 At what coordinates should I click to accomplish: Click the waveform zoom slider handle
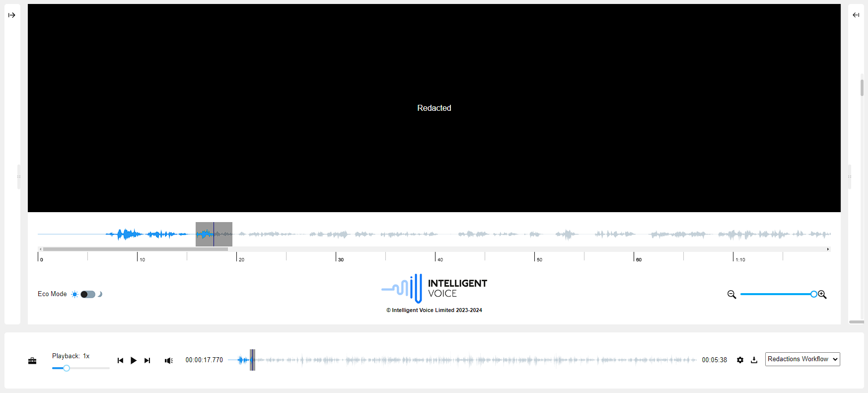click(813, 294)
